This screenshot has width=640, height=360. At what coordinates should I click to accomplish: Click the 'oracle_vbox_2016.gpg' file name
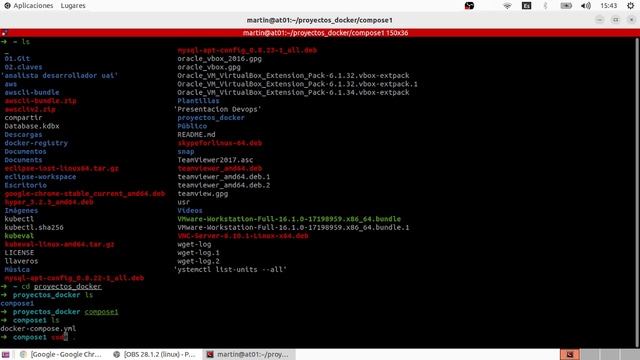tap(220, 59)
